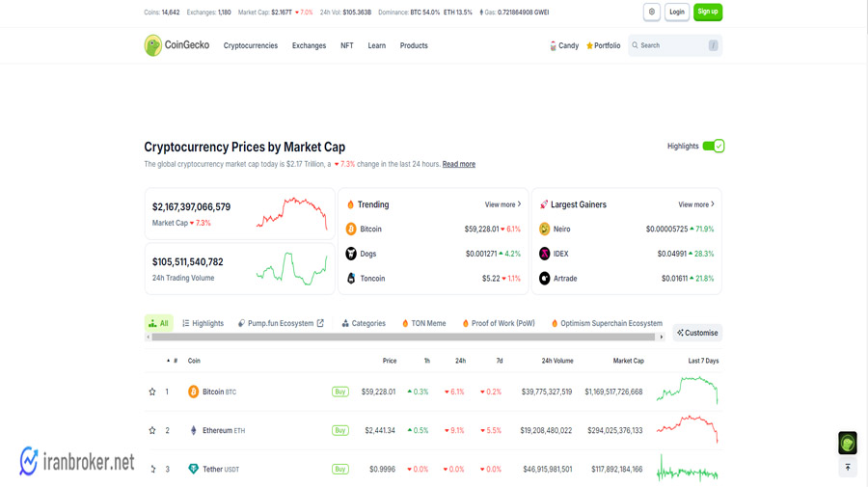Image resolution: width=868 pixels, height=487 pixels.
Task: Favorite Ethereum with the star icon
Action: (152, 430)
